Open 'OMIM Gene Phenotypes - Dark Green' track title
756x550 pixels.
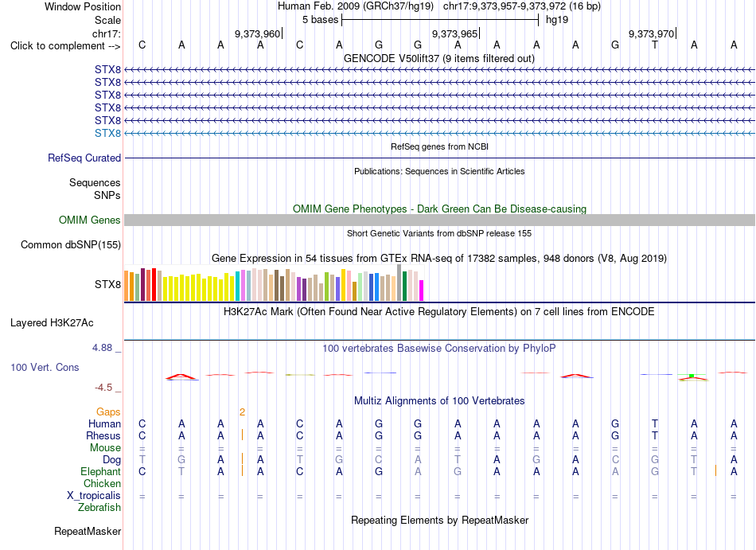[x=439, y=209]
